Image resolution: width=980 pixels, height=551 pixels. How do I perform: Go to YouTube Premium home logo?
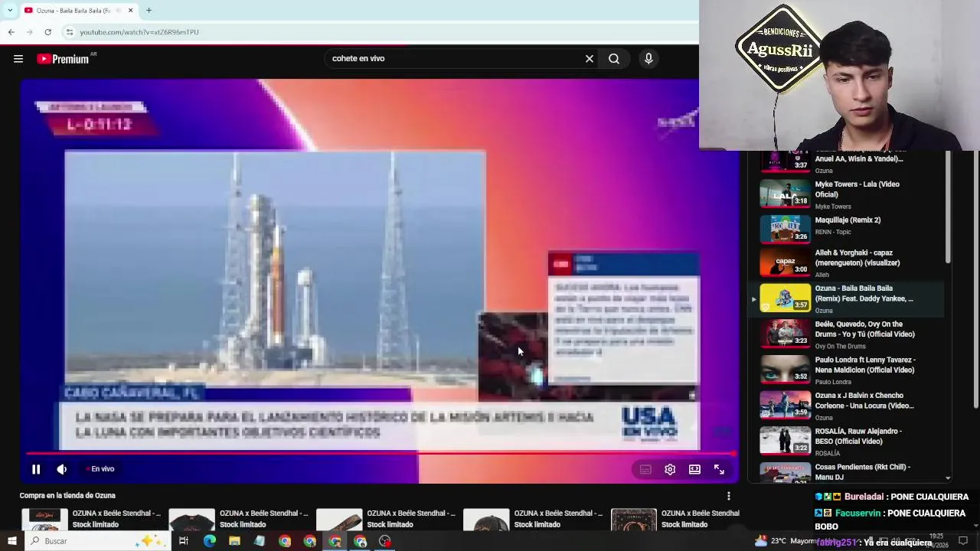[64, 59]
